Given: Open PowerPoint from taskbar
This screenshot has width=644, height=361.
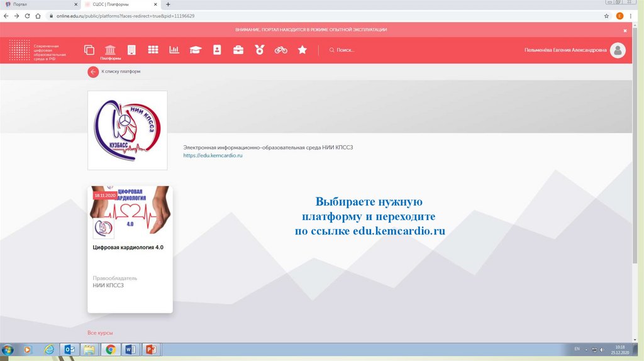Looking at the screenshot, I should coord(151,350).
